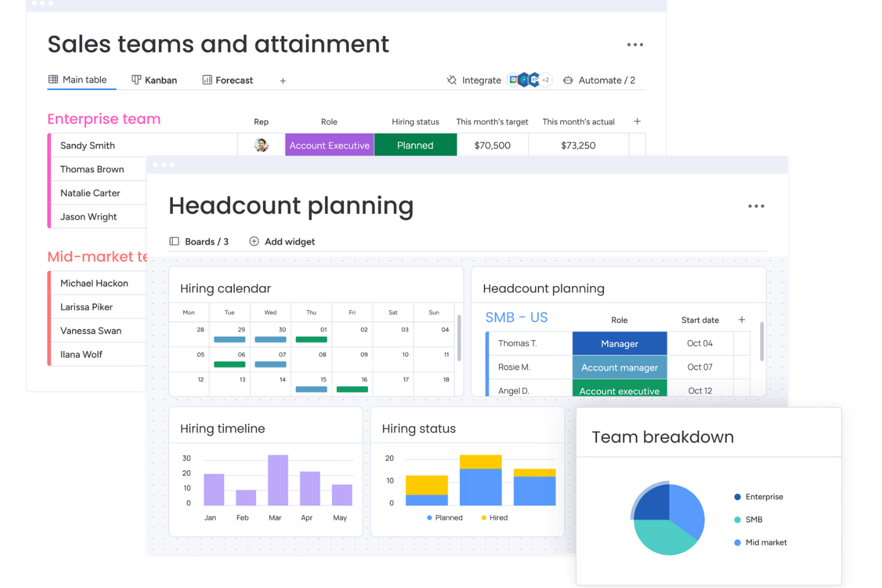
Task: Open the Ilana Wolf row
Action: (x=99, y=354)
